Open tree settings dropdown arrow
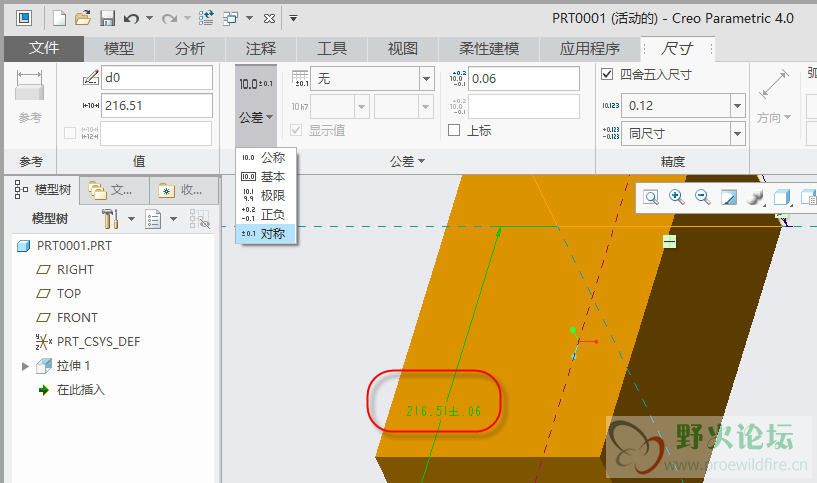This screenshot has height=483, width=817. click(x=131, y=219)
